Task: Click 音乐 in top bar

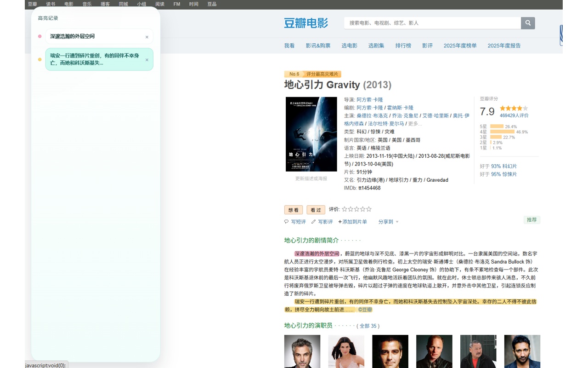Action: (87, 4)
